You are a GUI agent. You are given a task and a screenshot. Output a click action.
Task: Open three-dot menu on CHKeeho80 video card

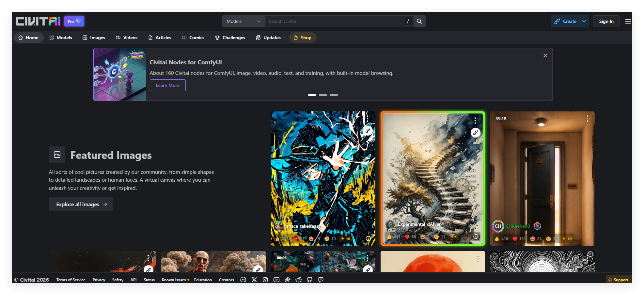click(587, 119)
